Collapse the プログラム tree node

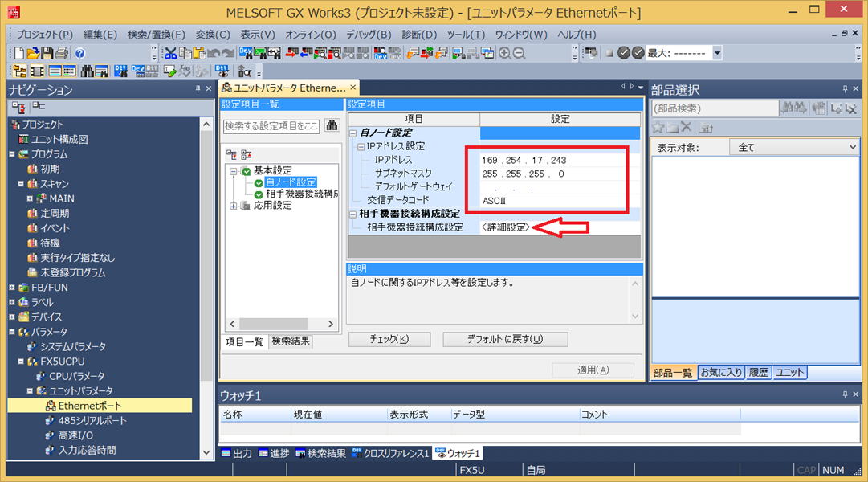(x=11, y=154)
